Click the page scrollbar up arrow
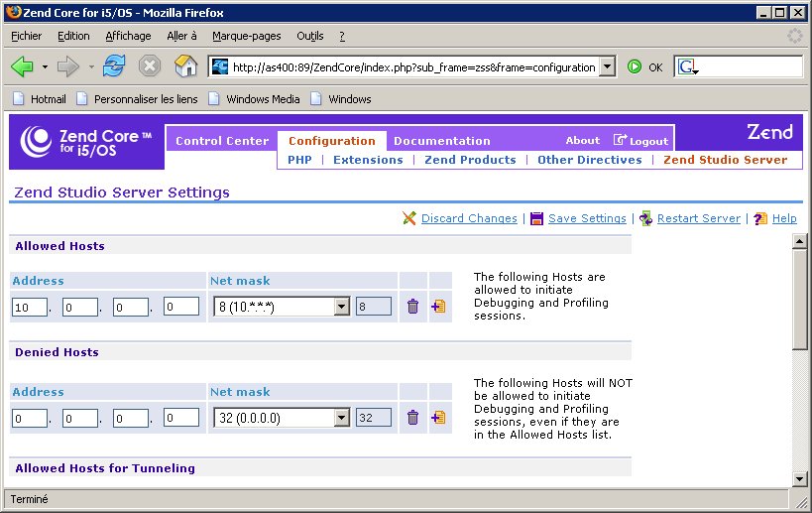Image resolution: width=812 pixels, height=513 pixels. point(799,241)
